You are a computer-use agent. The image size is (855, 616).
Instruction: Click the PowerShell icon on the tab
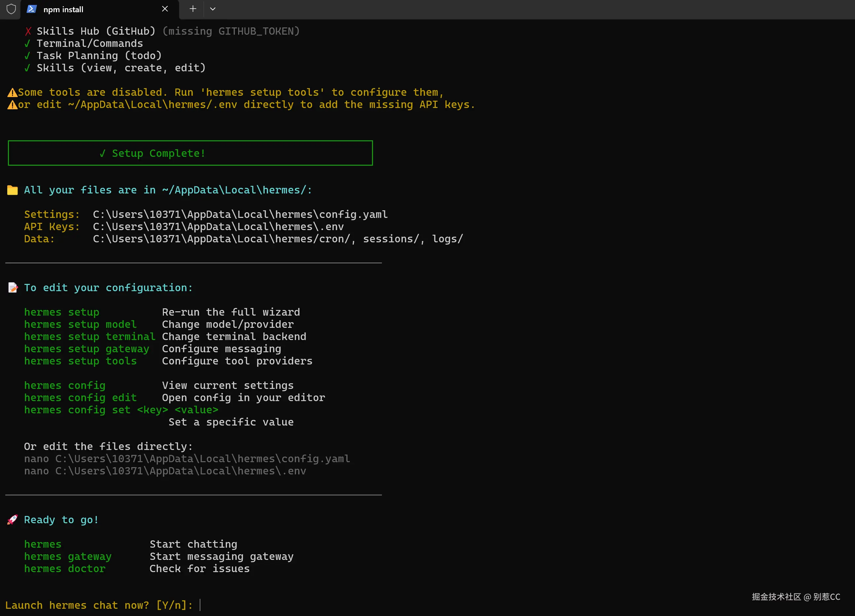(32, 9)
